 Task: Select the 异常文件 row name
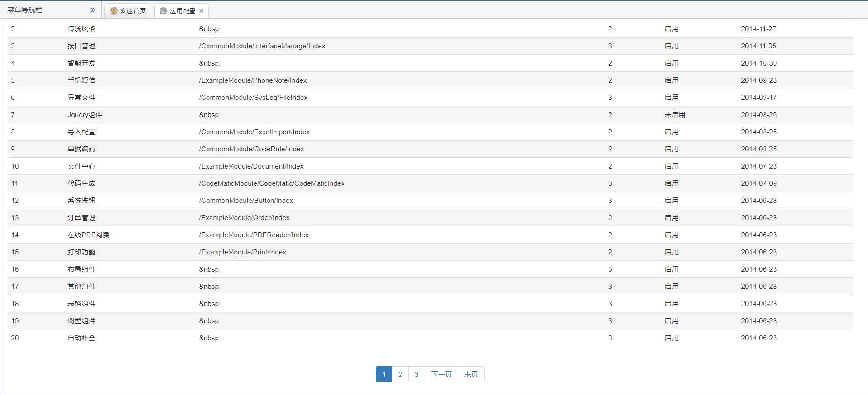coord(81,98)
